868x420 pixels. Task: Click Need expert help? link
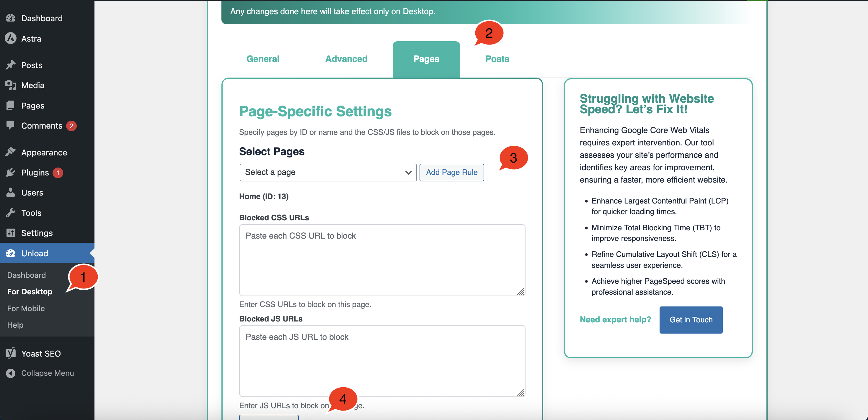[x=615, y=319]
